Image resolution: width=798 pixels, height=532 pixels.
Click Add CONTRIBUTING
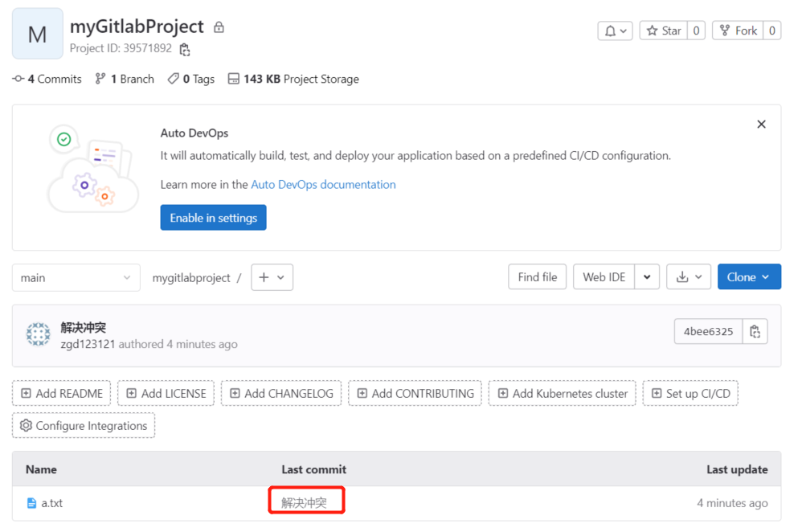(415, 394)
